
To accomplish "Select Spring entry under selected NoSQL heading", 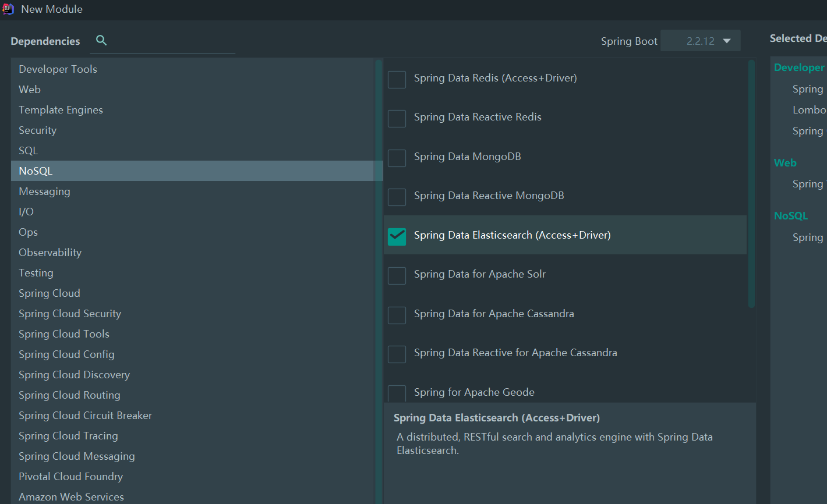I will (808, 237).
